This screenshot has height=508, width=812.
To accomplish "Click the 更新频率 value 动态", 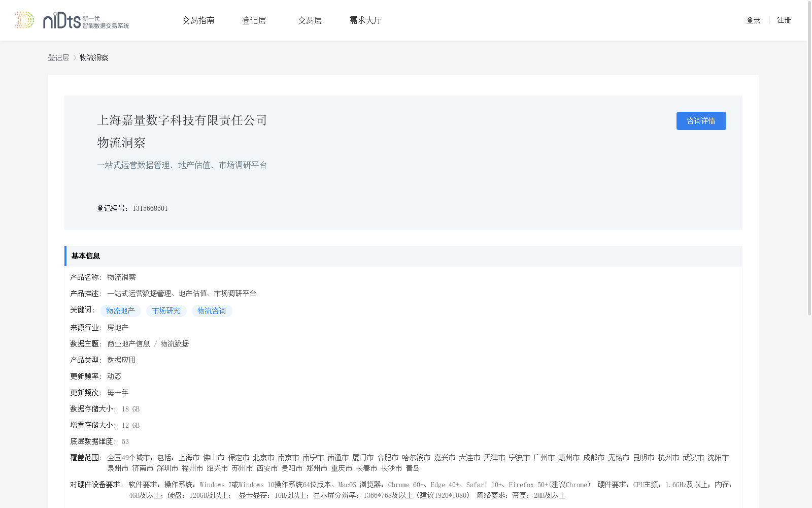I will [x=114, y=376].
